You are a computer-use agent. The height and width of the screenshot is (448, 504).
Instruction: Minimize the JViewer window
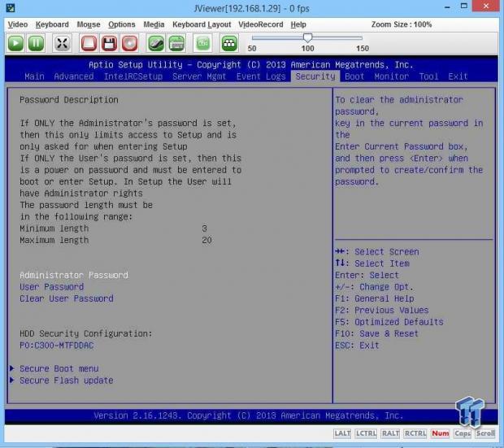447,7
